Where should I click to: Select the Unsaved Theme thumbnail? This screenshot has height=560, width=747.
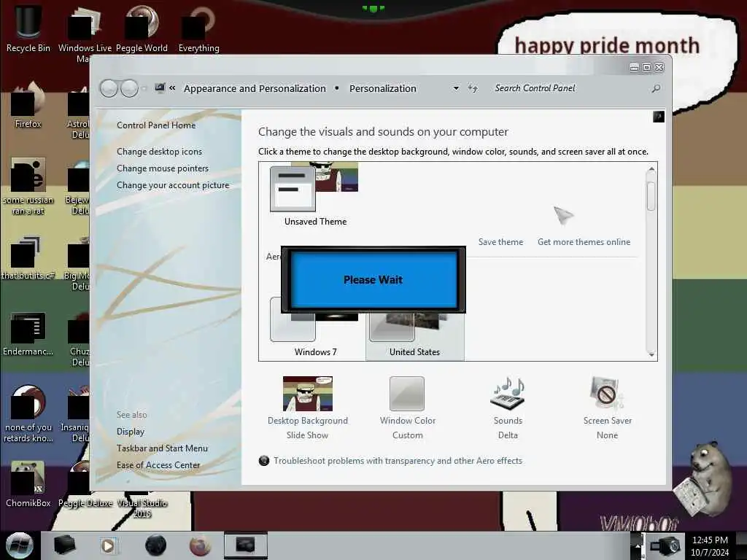(x=315, y=194)
